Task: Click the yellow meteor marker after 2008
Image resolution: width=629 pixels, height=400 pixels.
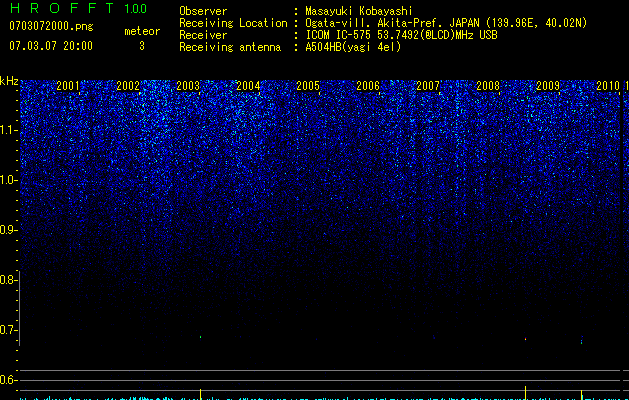Action: tap(525, 393)
